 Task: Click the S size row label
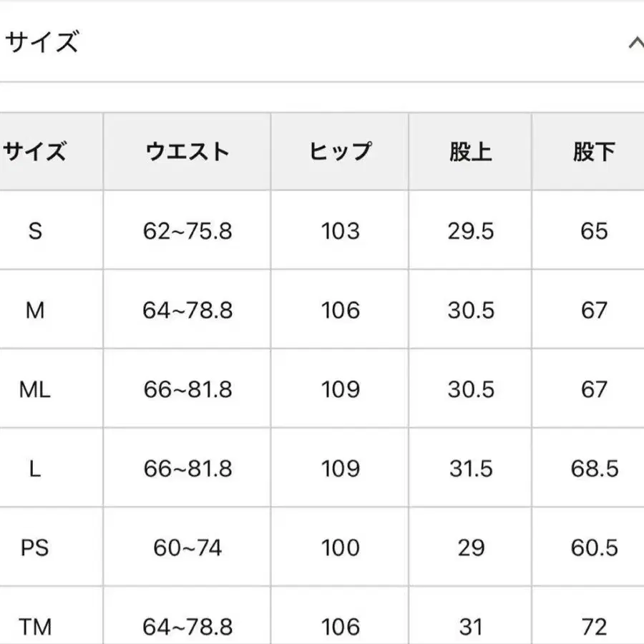(x=34, y=231)
